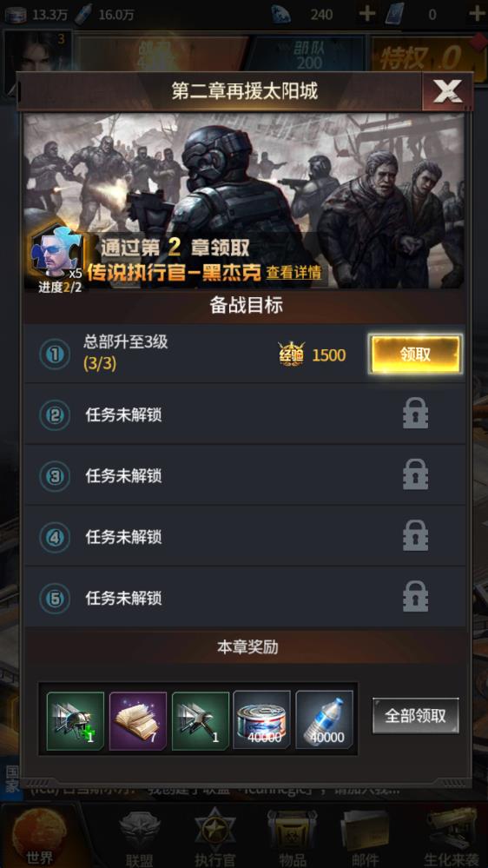
Task: Select the helmet speed-up reward icon
Action: 76,720
